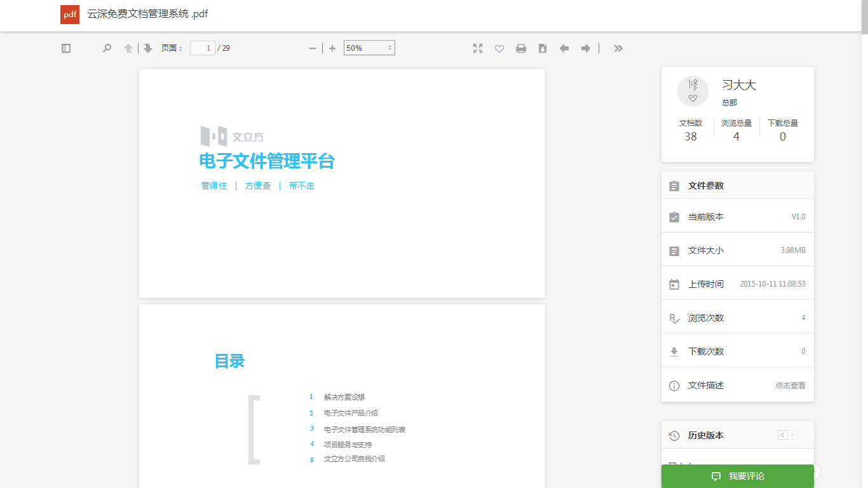Viewport: 868px width, 488px height.
Task: Click the 浏览总量 4 statistic
Action: (736, 130)
